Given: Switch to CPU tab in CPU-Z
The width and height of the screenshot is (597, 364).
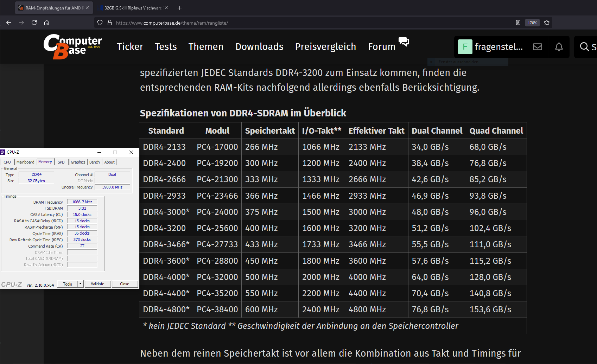Looking at the screenshot, I should tap(7, 162).
